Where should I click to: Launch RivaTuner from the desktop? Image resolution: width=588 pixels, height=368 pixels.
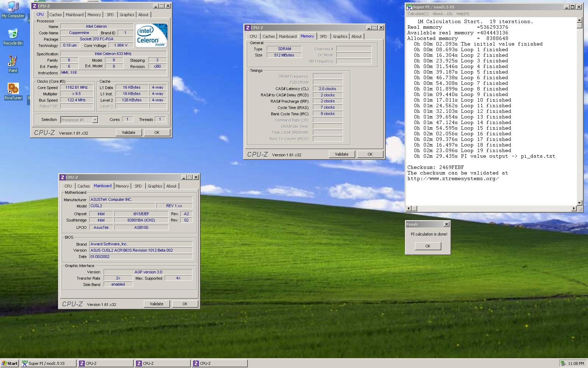tap(13, 91)
